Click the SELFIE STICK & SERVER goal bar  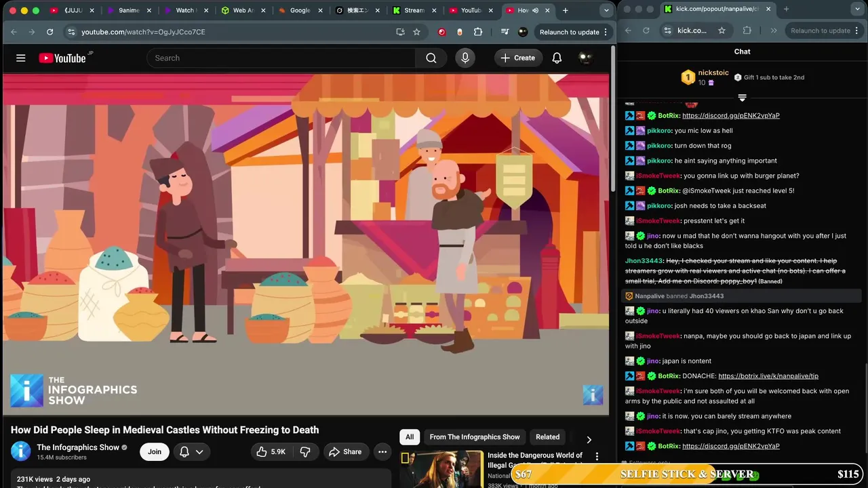[x=687, y=474]
